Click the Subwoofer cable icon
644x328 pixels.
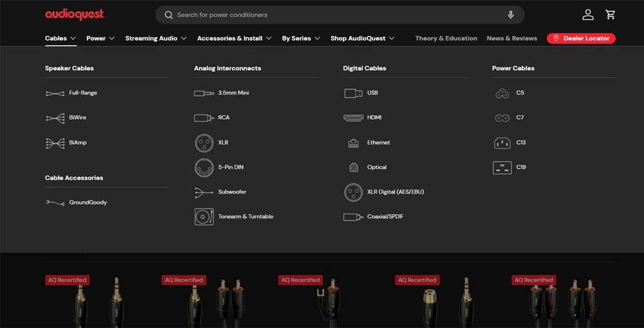pyautogui.click(x=204, y=192)
